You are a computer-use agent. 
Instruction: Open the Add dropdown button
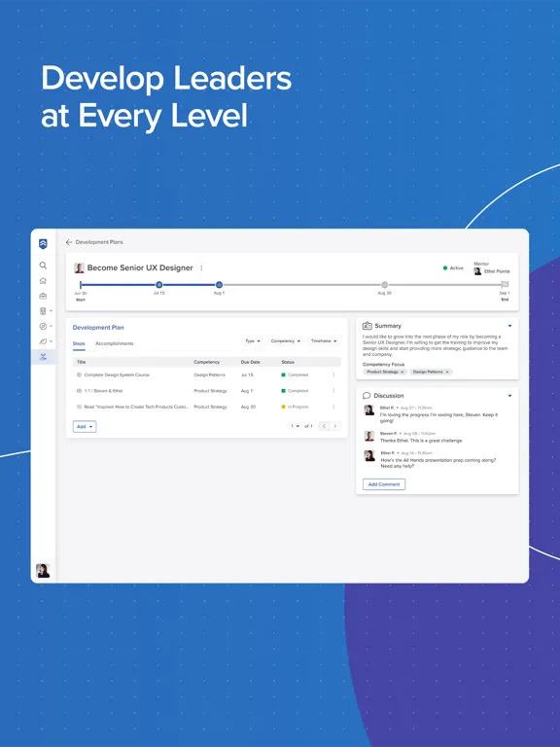point(85,426)
